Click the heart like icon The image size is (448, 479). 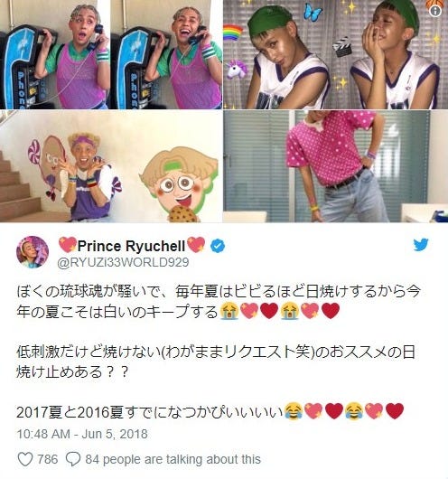25,459
